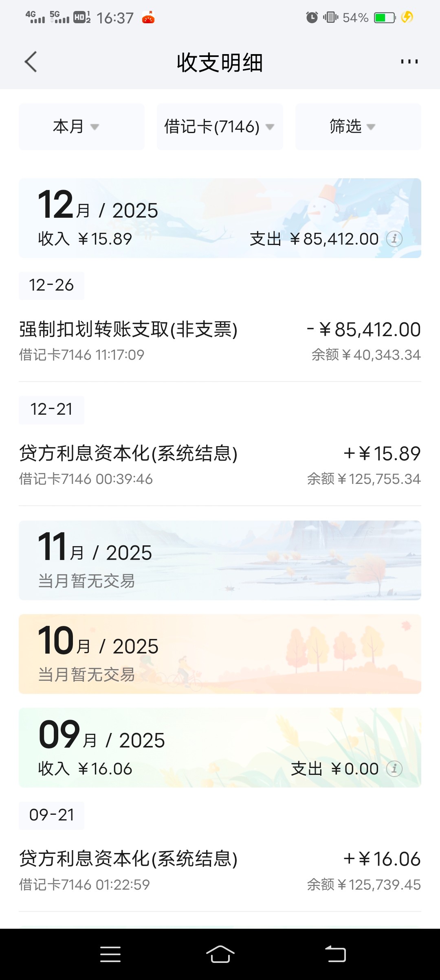
Task: Tap the 10月 / 2025 month banner
Action: (x=220, y=654)
